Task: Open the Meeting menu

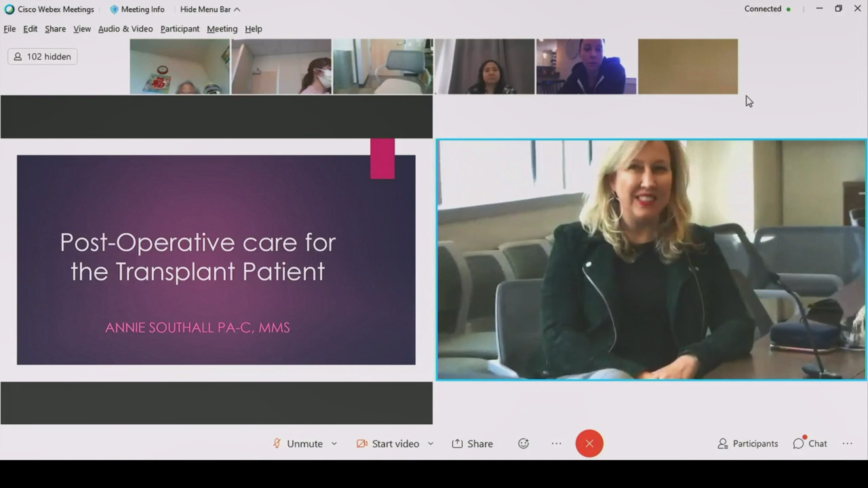Action: point(222,29)
